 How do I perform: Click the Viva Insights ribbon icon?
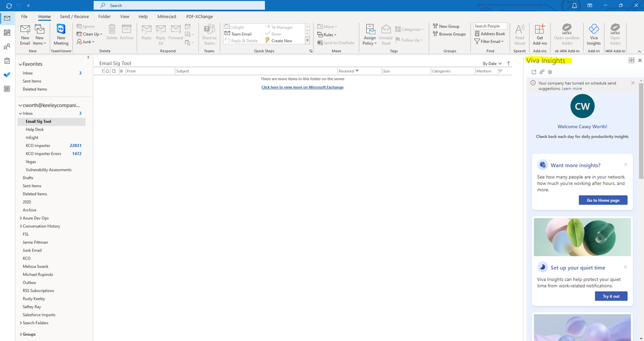click(x=594, y=35)
